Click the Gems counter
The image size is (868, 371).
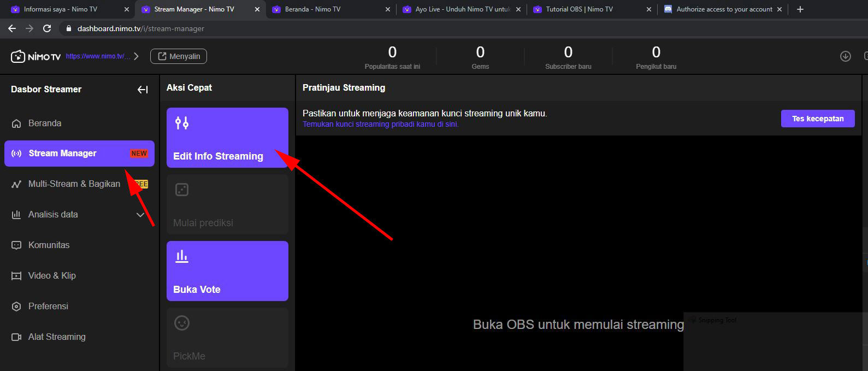(480, 57)
